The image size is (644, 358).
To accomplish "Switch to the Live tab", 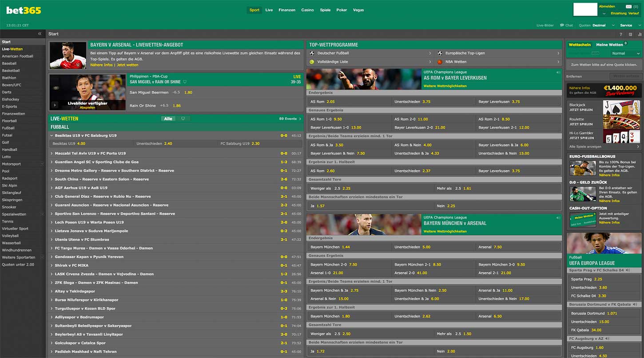I will click(x=269, y=10).
